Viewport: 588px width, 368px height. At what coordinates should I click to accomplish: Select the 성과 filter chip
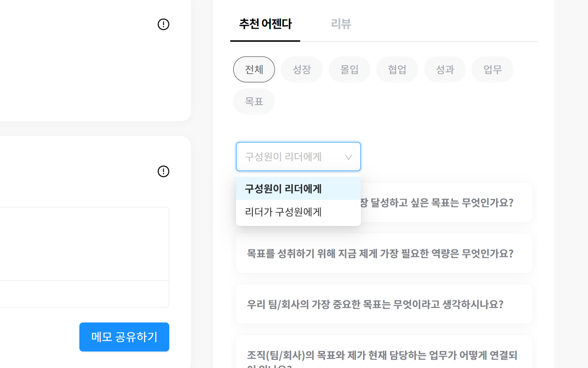(445, 69)
